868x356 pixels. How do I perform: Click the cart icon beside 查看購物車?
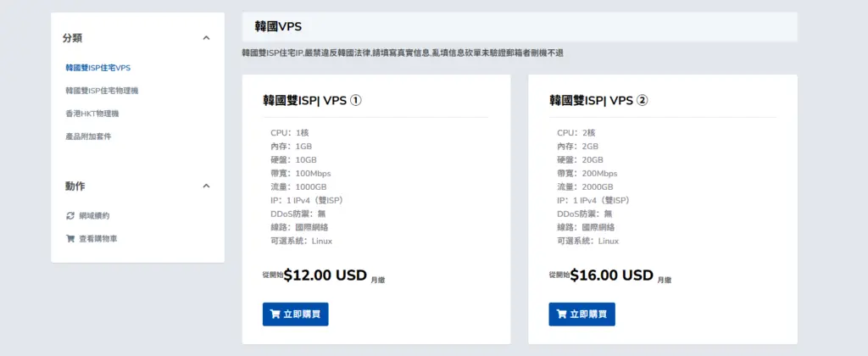point(70,238)
